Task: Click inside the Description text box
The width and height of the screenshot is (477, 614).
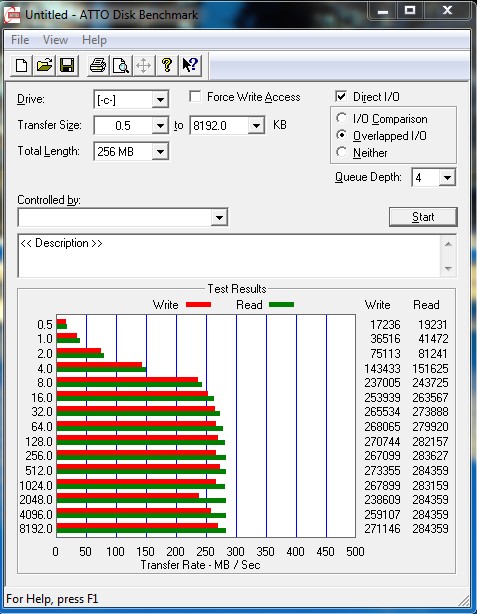Action: pos(229,256)
